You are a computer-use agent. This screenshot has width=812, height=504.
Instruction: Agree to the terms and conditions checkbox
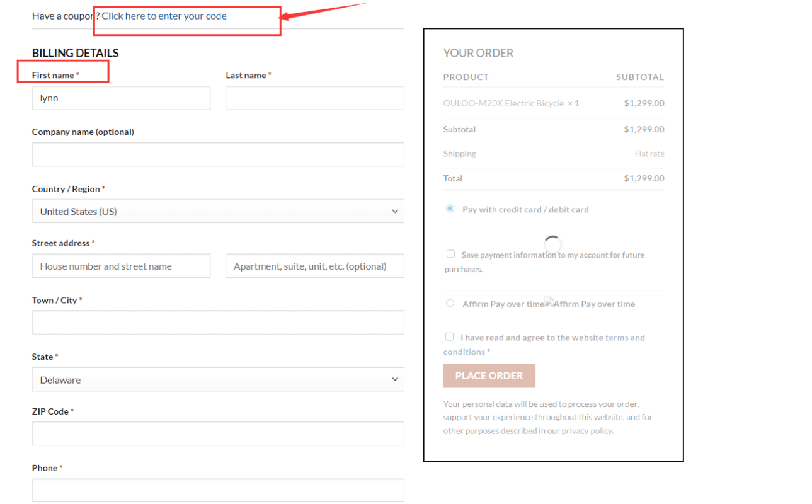tap(449, 336)
